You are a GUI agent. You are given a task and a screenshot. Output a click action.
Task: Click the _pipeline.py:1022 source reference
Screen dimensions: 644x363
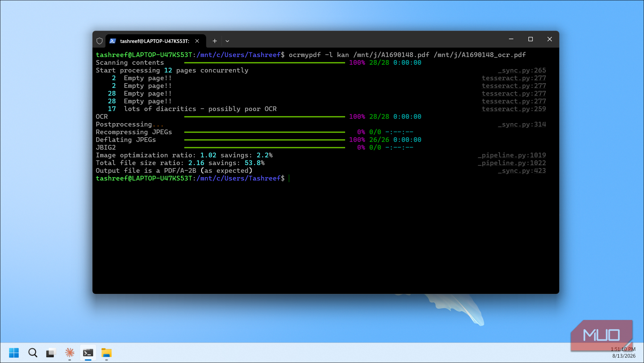pyautogui.click(x=512, y=163)
